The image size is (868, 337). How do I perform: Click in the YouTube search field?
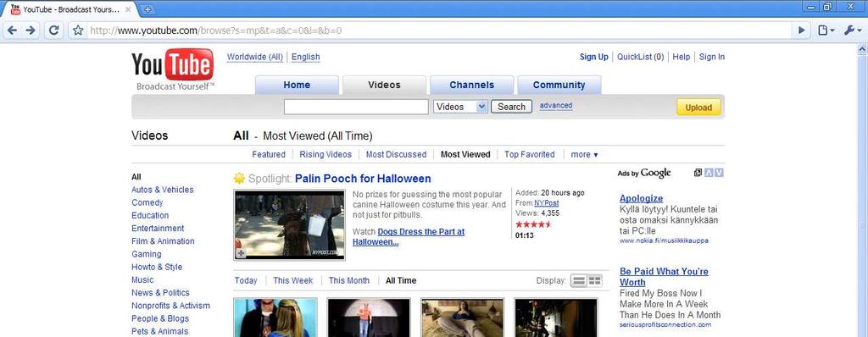point(356,107)
